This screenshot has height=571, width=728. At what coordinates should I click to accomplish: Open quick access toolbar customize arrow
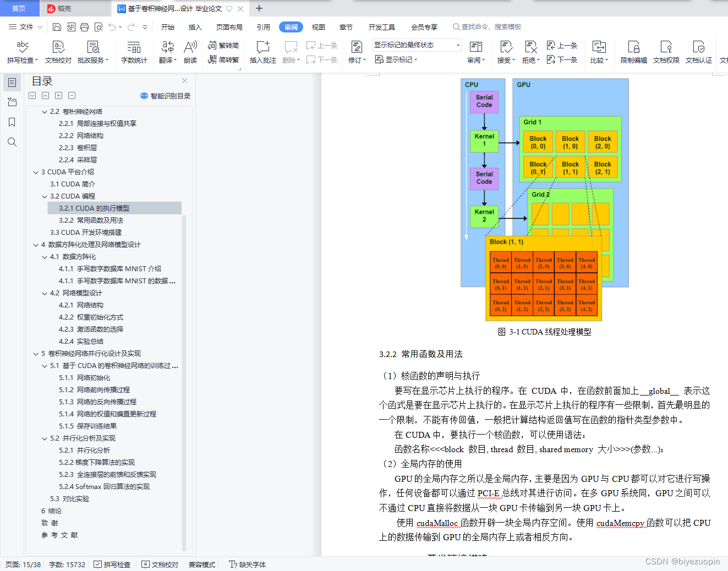[x=145, y=27]
